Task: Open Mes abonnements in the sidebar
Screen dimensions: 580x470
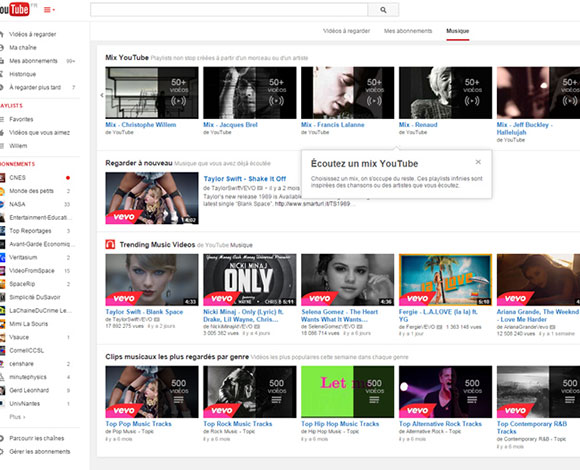Action: click(x=33, y=61)
